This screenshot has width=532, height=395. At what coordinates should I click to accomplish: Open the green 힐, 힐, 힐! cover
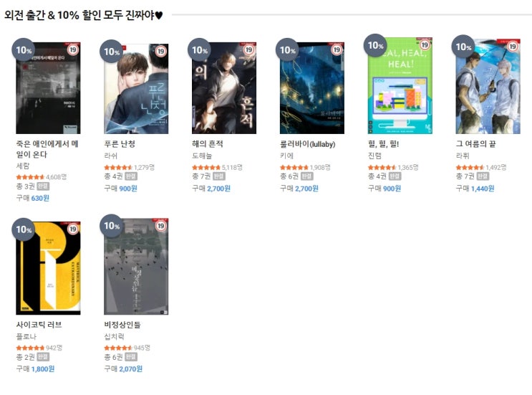(400, 85)
